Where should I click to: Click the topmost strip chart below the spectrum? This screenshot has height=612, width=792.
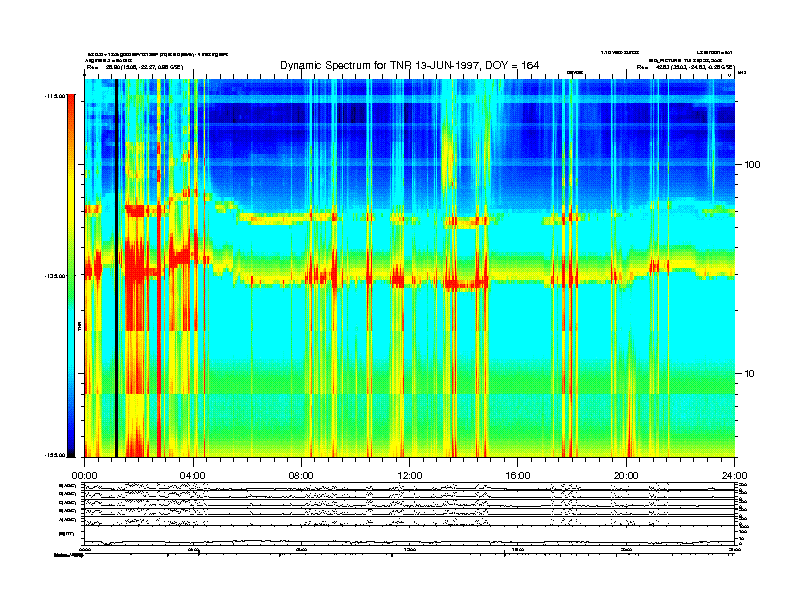[410, 486]
